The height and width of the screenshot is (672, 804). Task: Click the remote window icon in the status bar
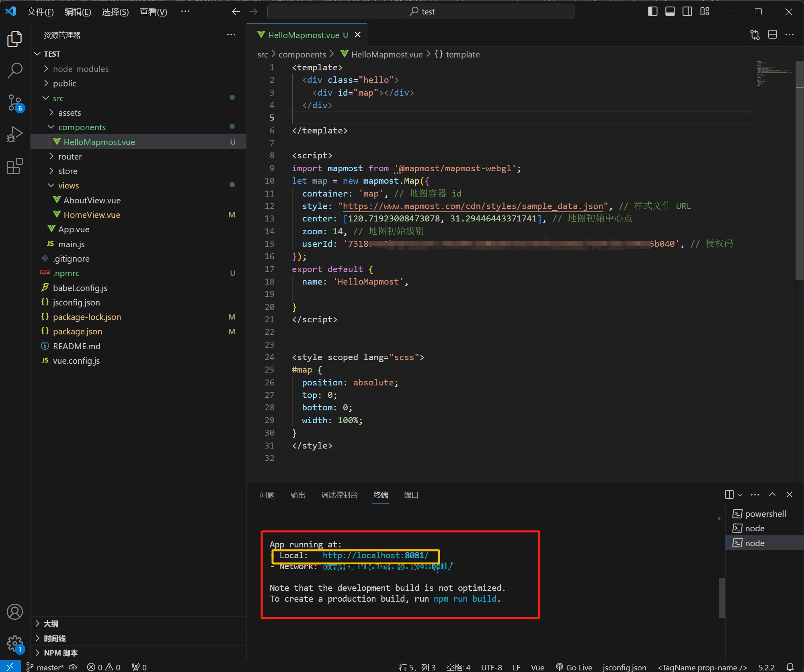[10, 667]
